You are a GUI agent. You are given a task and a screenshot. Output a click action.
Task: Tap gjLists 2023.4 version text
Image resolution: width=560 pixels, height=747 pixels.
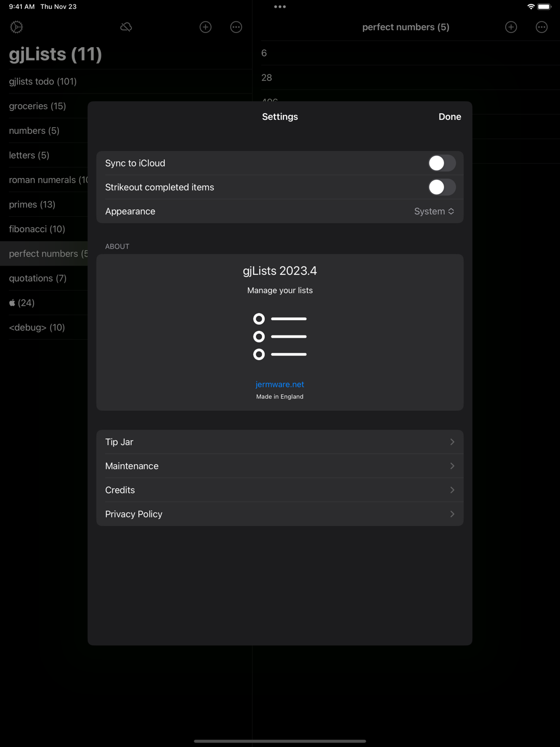click(280, 270)
